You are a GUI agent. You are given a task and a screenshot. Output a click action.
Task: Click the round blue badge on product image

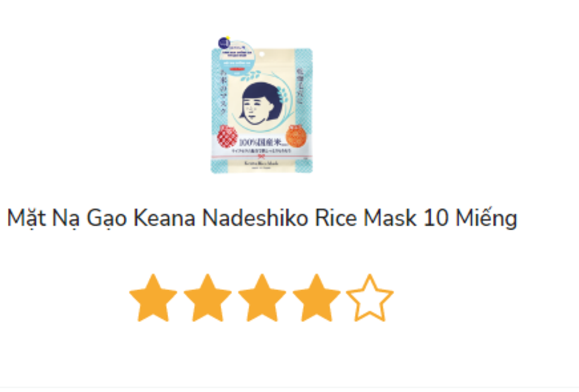point(224,43)
